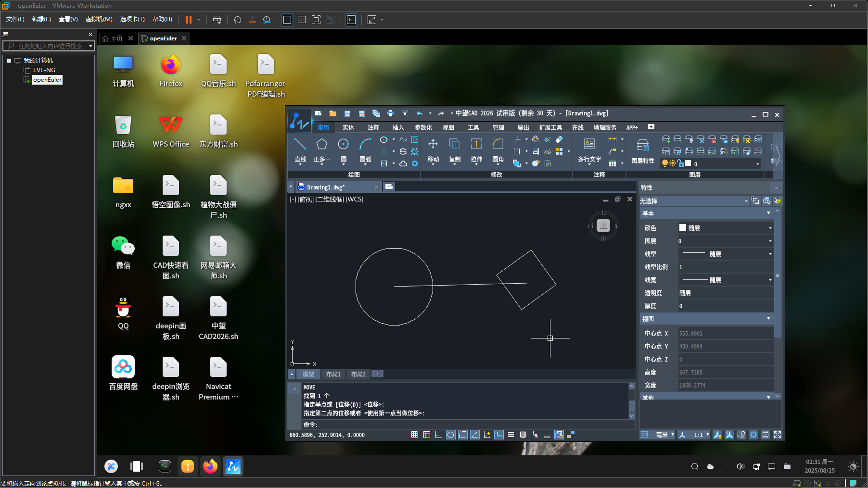Collapse the 基本 properties section

point(768,213)
